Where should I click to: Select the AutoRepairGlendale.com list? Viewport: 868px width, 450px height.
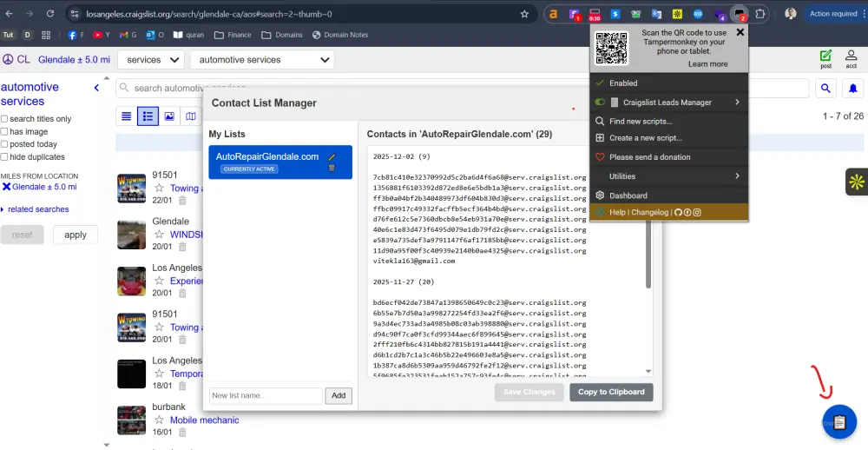click(280, 162)
